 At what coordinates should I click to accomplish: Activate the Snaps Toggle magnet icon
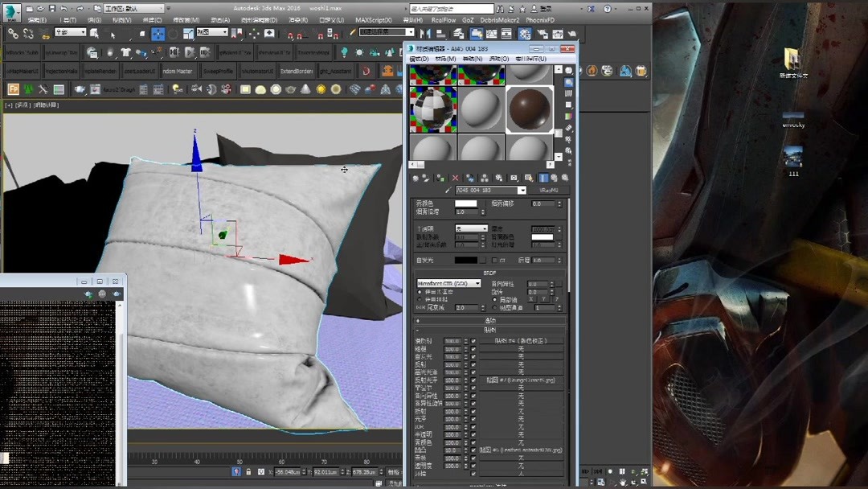click(290, 33)
